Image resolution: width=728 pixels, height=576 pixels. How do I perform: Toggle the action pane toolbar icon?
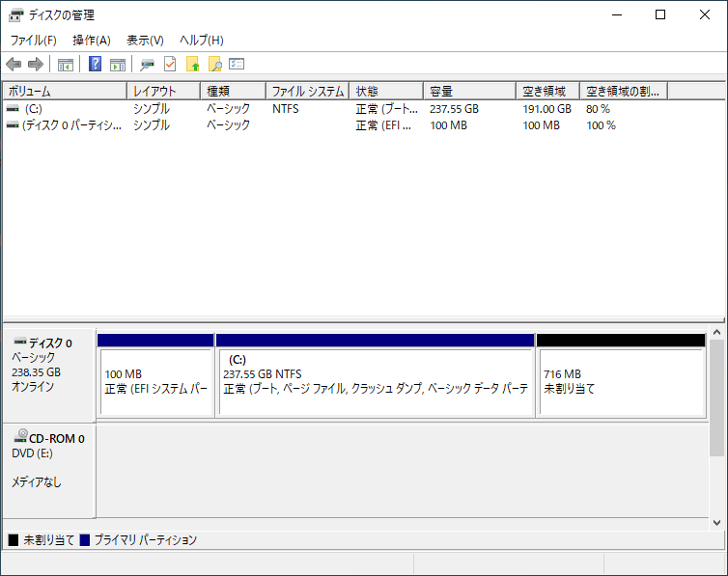[x=118, y=65]
